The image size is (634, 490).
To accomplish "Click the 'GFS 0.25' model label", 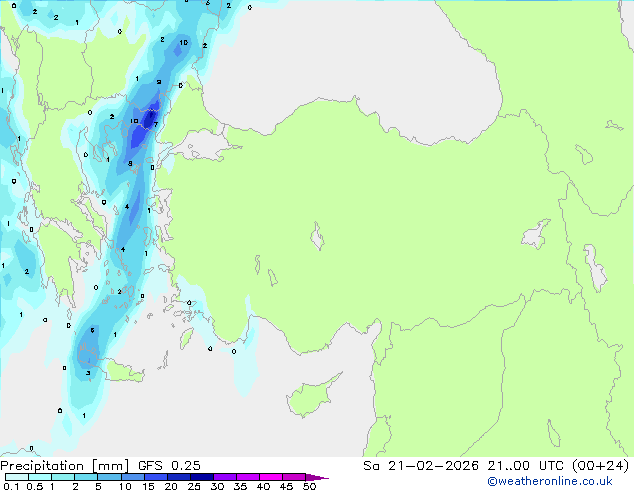I will coord(169,466).
